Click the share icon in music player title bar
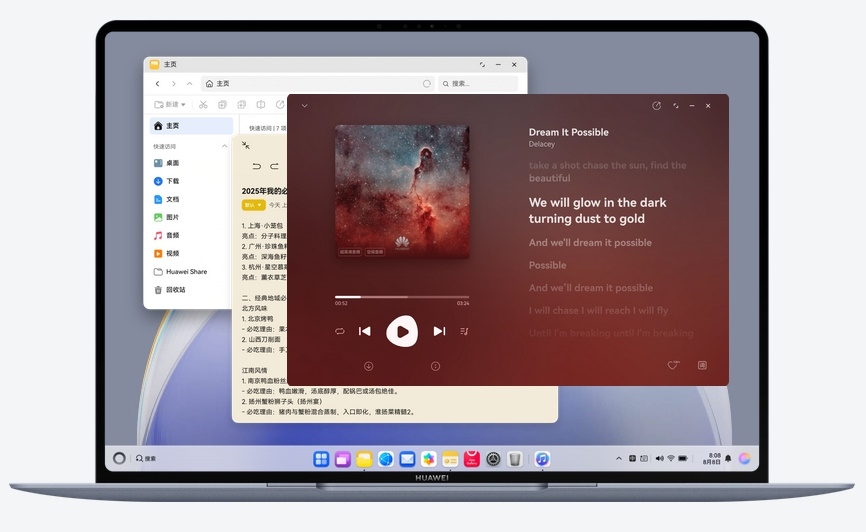This screenshot has height=532, width=866. tap(656, 106)
